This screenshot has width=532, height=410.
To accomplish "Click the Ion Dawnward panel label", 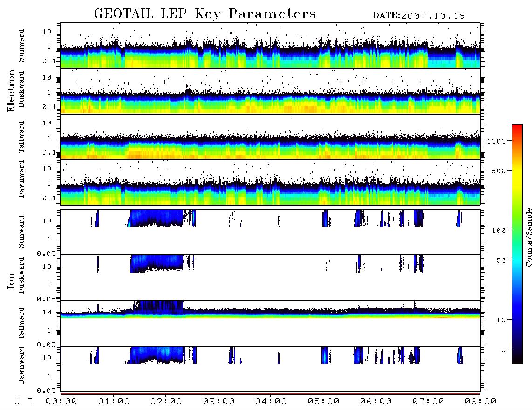I will click(x=21, y=365).
